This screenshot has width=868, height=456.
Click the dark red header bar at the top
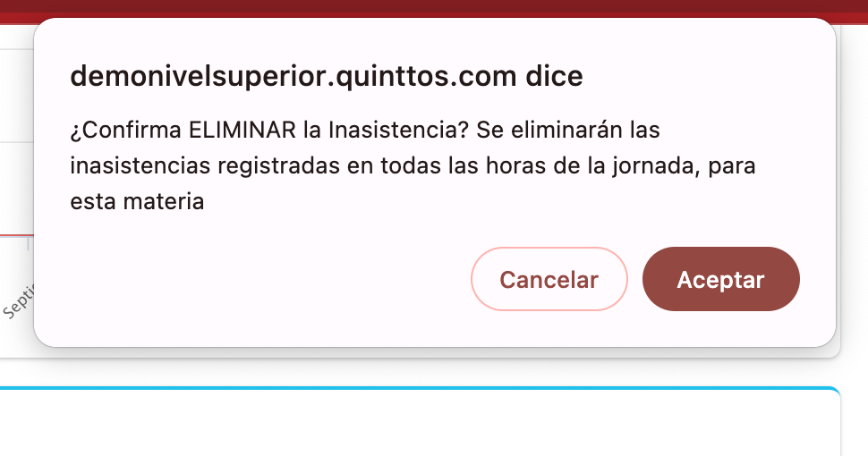(434, 11)
